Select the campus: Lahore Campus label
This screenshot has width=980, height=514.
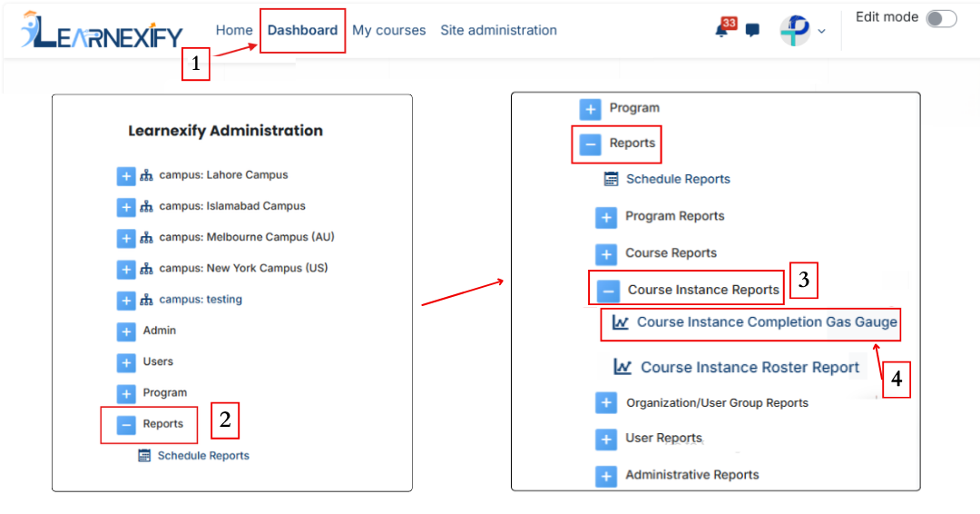(x=223, y=174)
